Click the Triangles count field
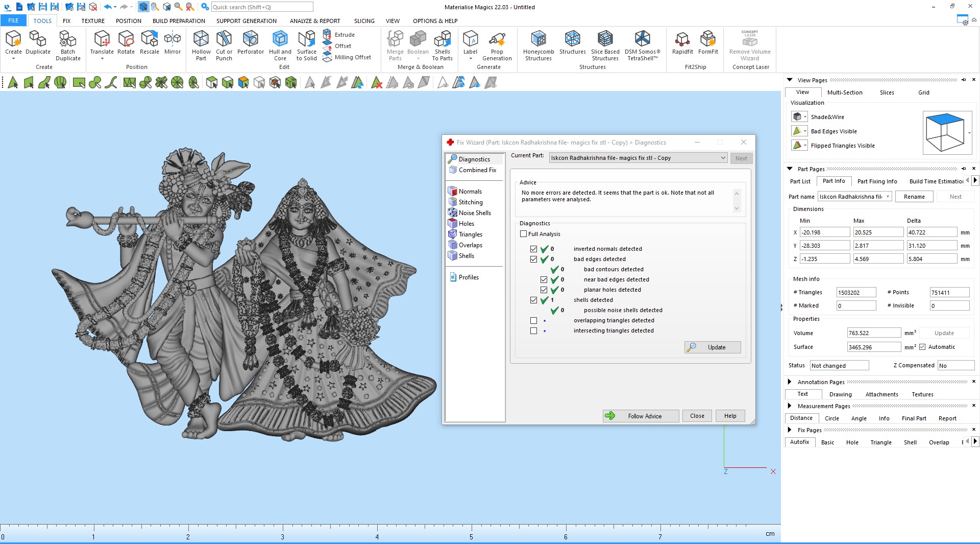Viewport: 980px width, 544px height. (856, 293)
